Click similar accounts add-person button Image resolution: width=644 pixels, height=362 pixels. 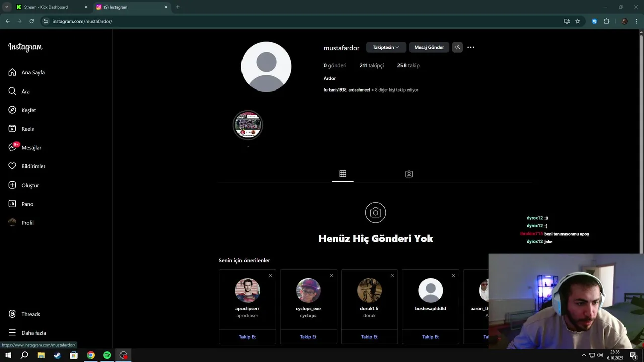click(x=457, y=47)
